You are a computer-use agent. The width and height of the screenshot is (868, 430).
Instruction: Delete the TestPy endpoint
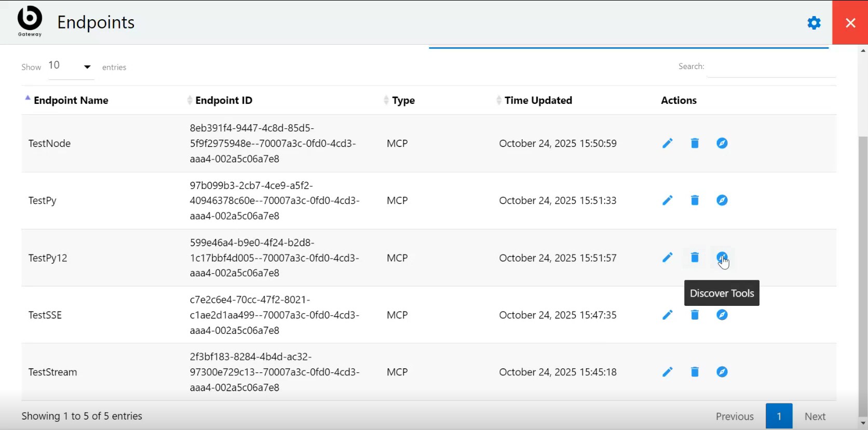[x=695, y=200]
